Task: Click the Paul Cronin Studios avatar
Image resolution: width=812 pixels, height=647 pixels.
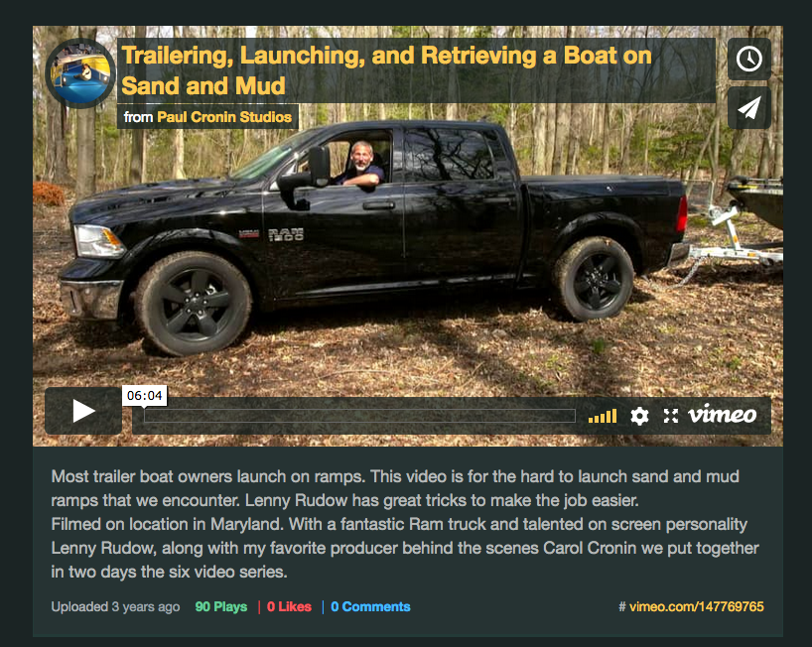Action: point(80,73)
